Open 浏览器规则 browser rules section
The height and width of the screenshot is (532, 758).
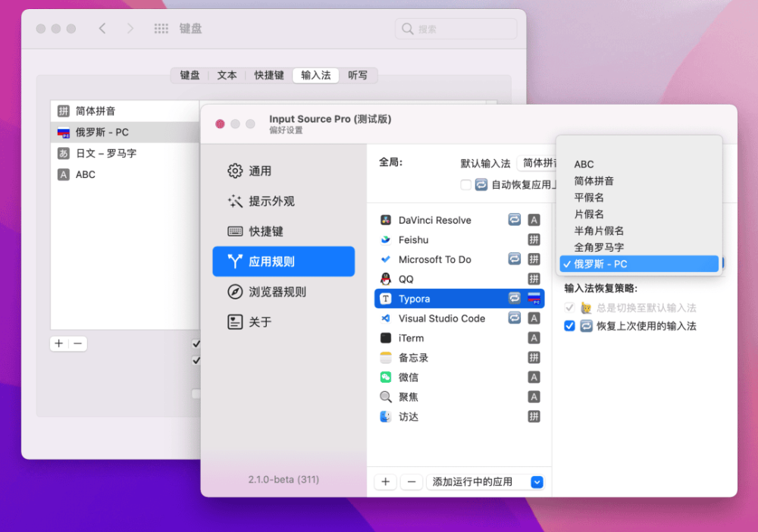[x=283, y=292]
